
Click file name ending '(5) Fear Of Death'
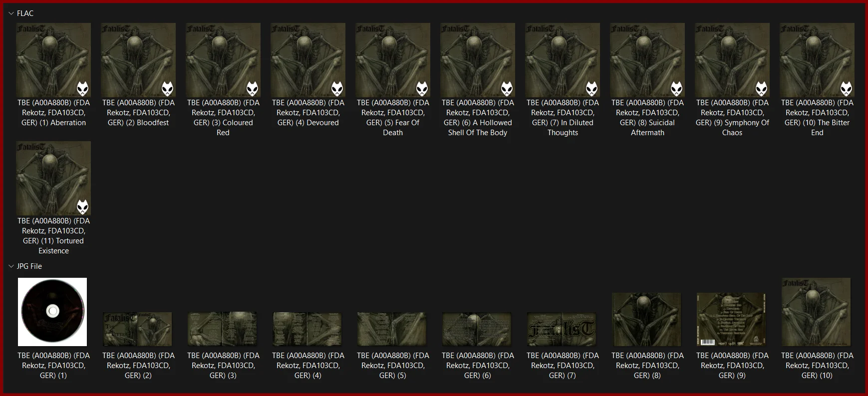coord(393,118)
